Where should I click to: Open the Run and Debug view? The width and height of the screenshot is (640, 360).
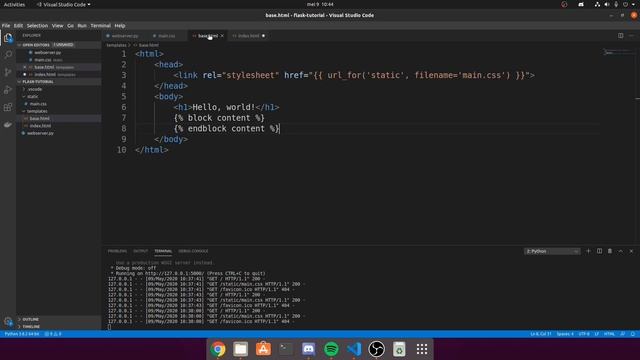click(8, 90)
